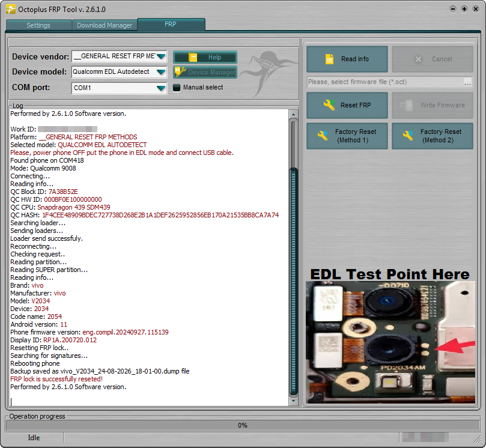The image size is (486, 448).
Task: Click 'FRP lock is successfully reseted!' log line
Action: [x=56, y=379]
